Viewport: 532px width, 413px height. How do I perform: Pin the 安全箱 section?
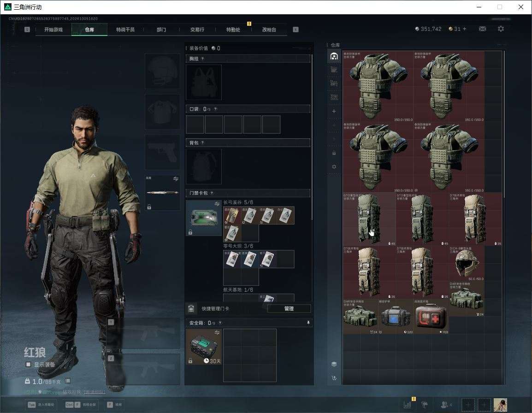308,323
